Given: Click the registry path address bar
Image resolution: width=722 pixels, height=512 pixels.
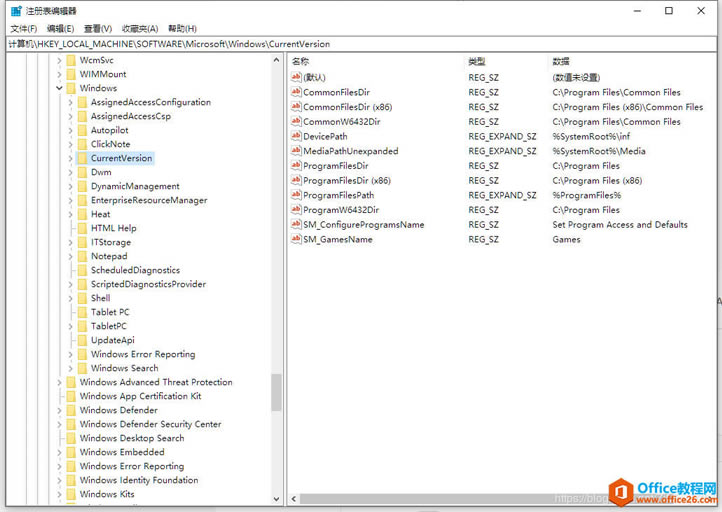Looking at the screenshot, I should 361,44.
